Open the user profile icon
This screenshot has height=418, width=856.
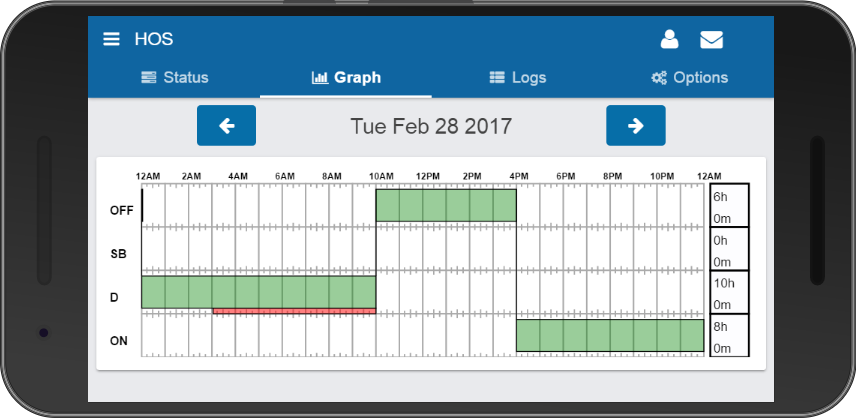click(669, 40)
